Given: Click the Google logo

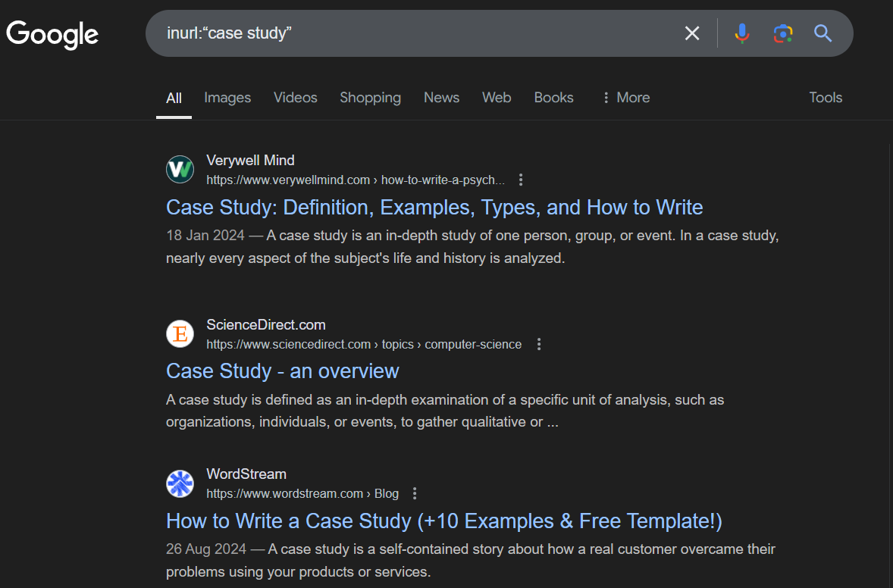Looking at the screenshot, I should [52, 35].
